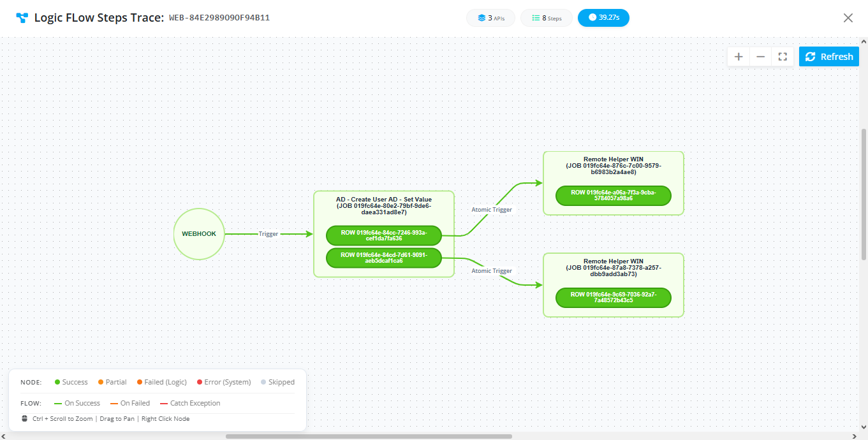Open the 8 Steps badge
The height and width of the screenshot is (440, 868).
(547, 18)
